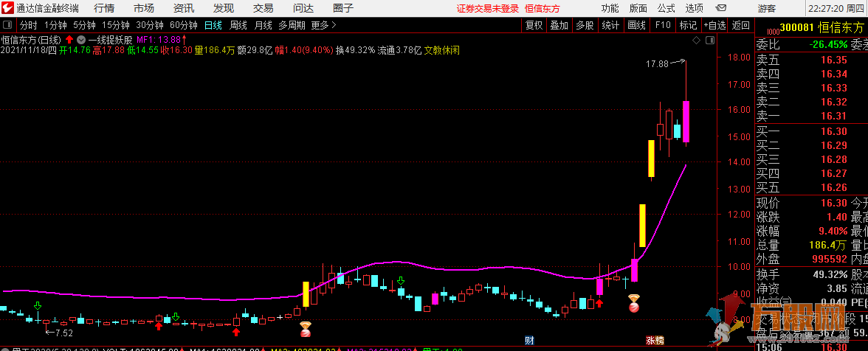Open the 发现 menu
The width and height of the screenshot is (868, 351).
(x=224, y=8)
